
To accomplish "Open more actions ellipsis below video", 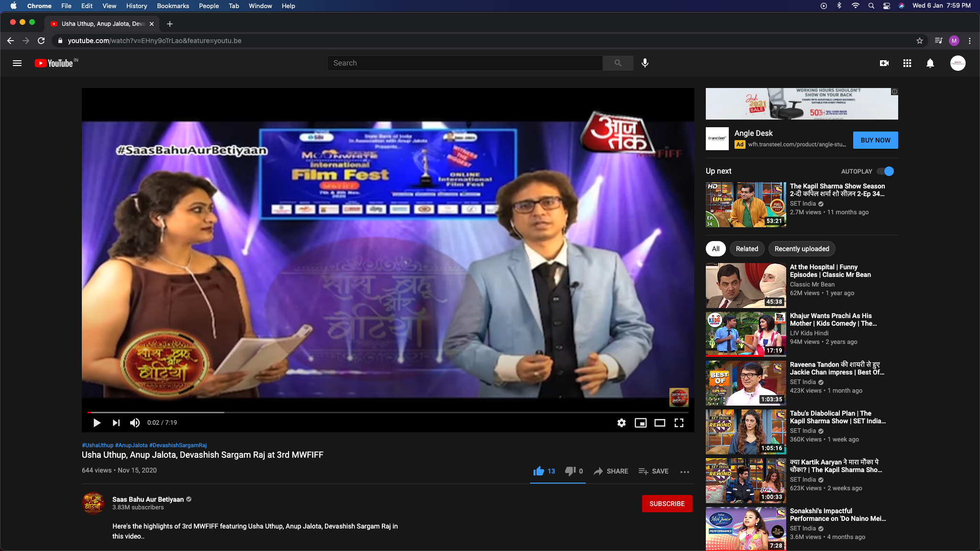I will click(x=685, y=472).
